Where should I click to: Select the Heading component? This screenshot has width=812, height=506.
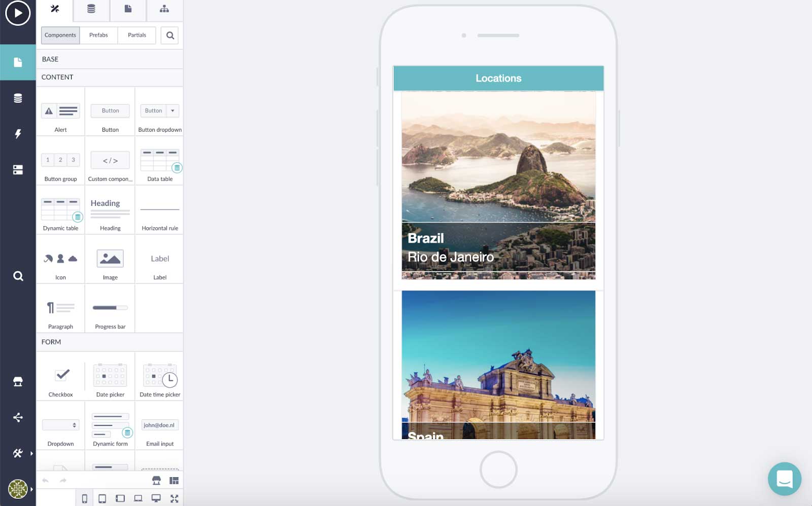110,210
